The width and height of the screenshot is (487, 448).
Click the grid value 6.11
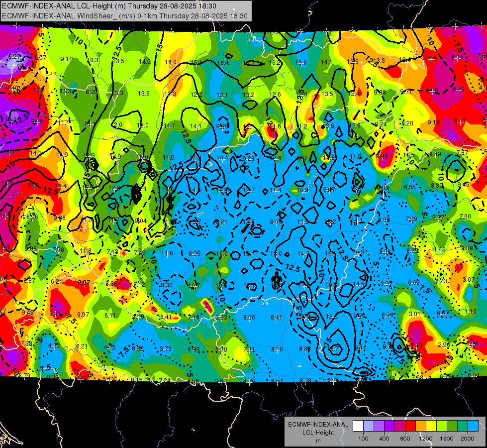110,315
